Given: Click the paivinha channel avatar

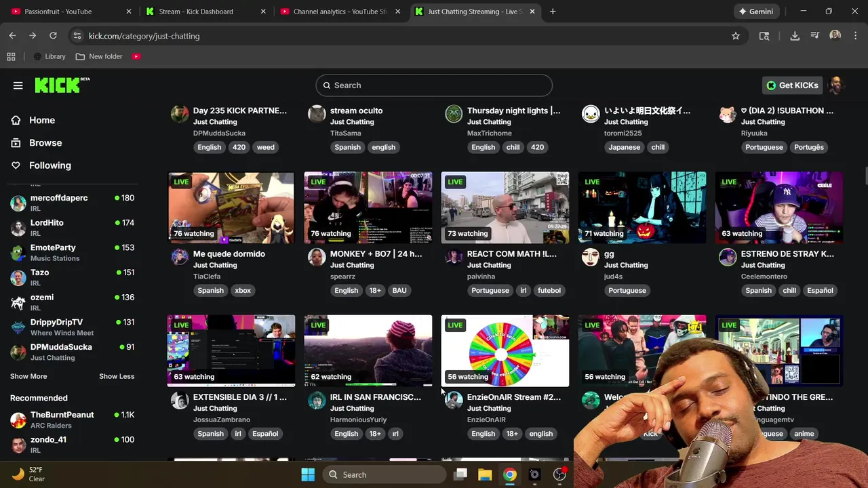Looking at the screenshot, I should (454, 257).
